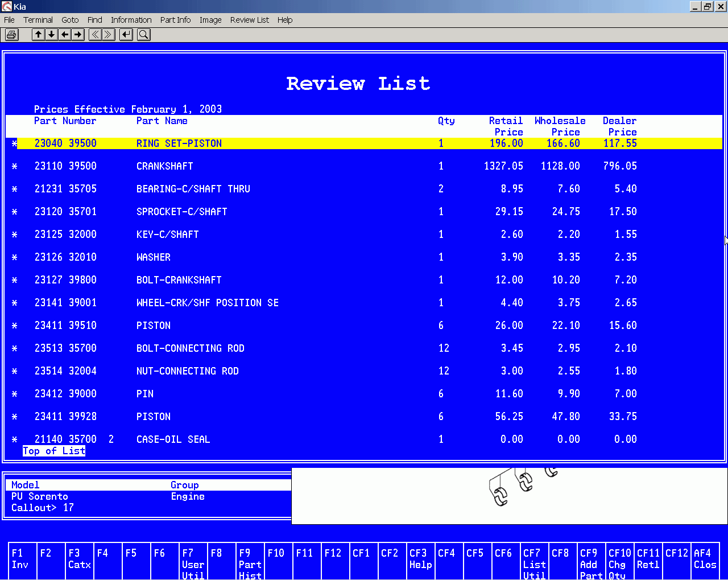Click the double left chevron button

(95, 35)
